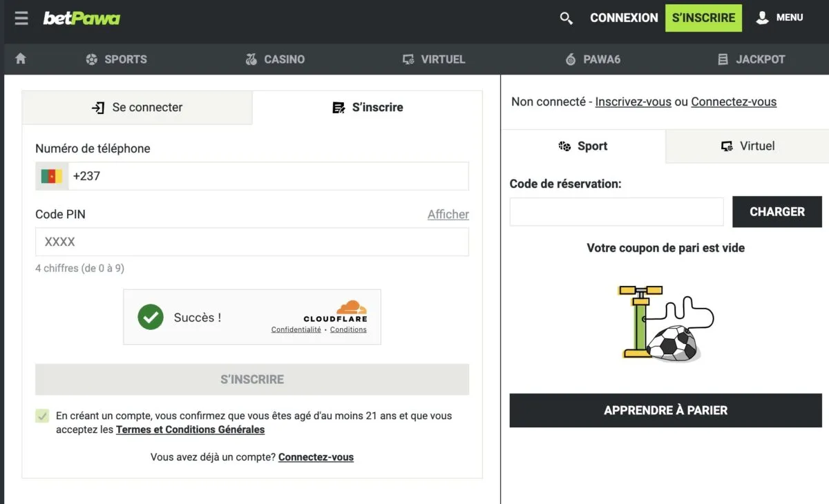Click the football pump illustration
829x504 pixels.
coord(665,324)
